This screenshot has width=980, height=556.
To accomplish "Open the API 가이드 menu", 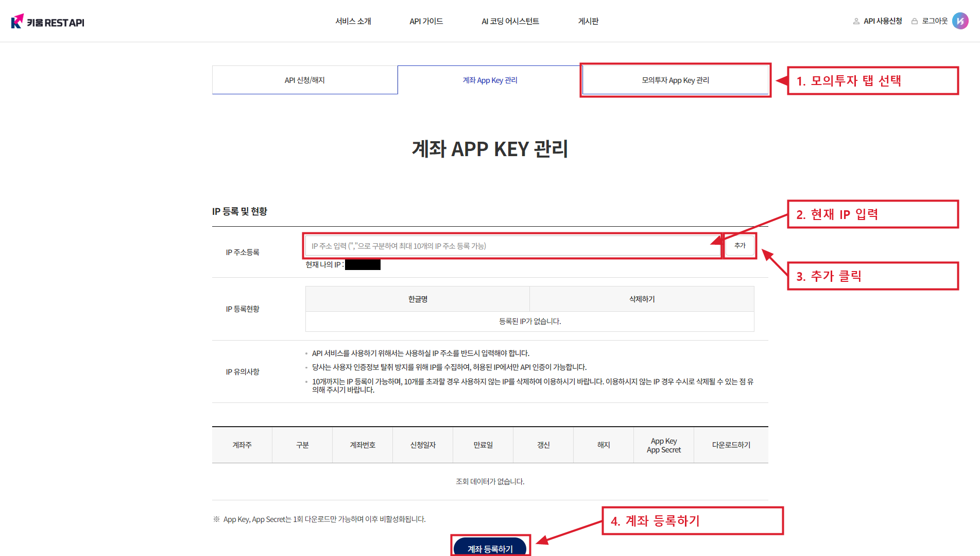I will (426, 21).
